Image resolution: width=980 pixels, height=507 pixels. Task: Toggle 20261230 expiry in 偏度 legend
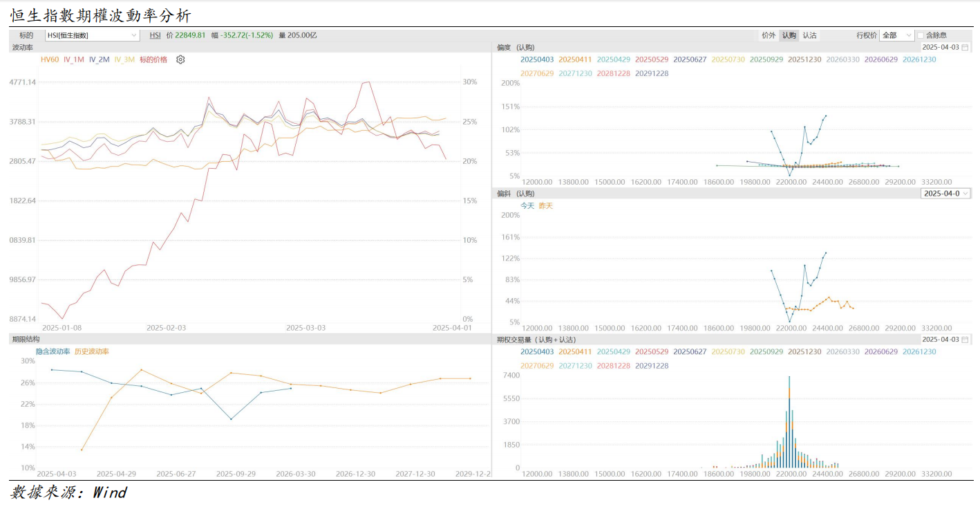pyautogui.click(x=919, y=59)
